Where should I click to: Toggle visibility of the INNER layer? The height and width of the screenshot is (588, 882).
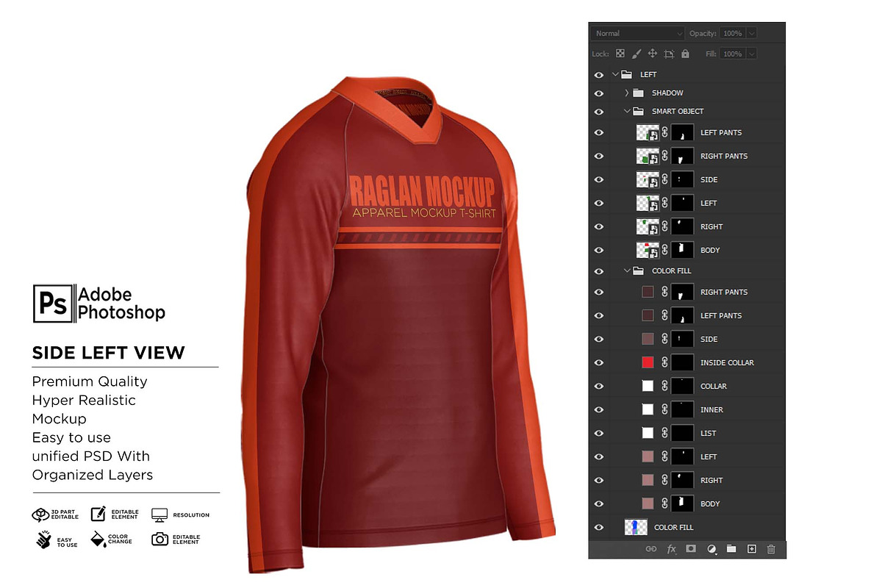[599, 409]
